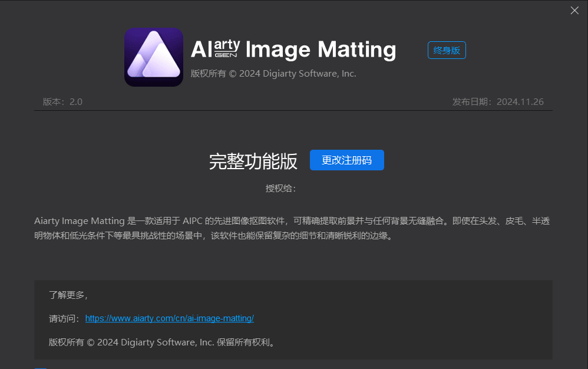Click the 完整功能版 heading
Viewport: 588px width, 369px height.
click(253, 161)
